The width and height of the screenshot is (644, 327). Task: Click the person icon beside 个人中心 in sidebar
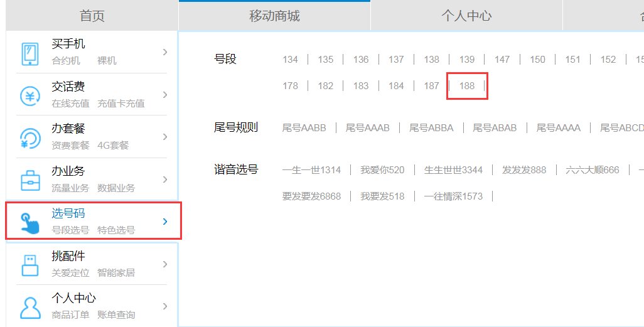[x=30, y=308]
